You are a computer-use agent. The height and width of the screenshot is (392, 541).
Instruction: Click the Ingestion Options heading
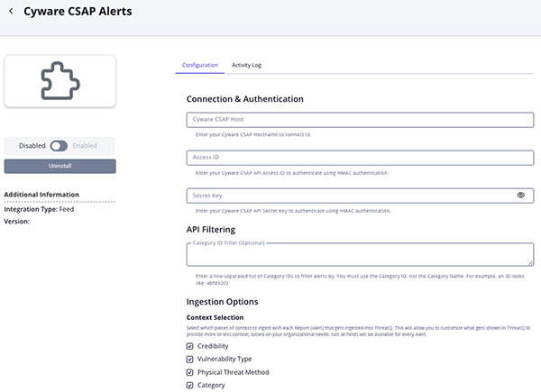222,302
